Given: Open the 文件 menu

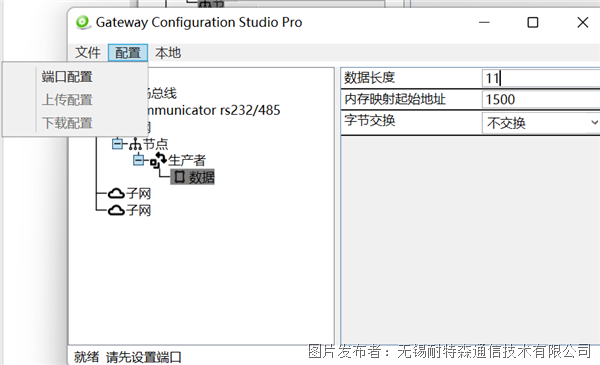Looking at the screenshot, I should 88,52.
